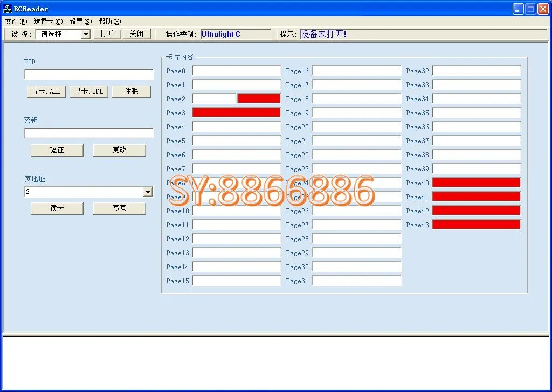Expand the 页地址 page address dropdown arrow

click(148, 192)
